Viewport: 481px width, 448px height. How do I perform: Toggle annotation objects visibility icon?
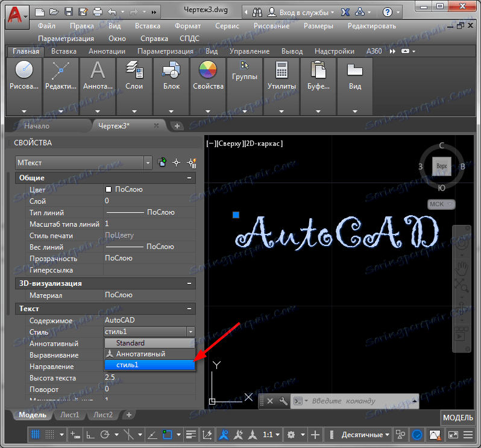(224, 435)
